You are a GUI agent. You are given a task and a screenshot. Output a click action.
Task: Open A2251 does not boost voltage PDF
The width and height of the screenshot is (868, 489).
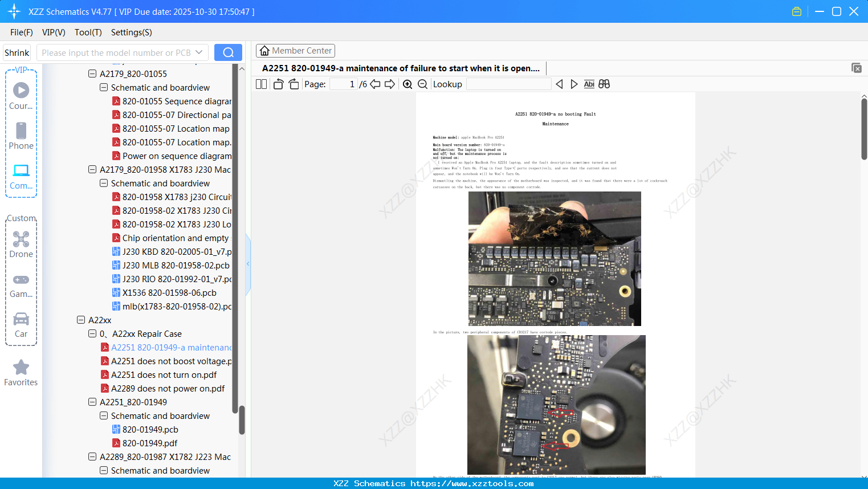tap(166, 361)
